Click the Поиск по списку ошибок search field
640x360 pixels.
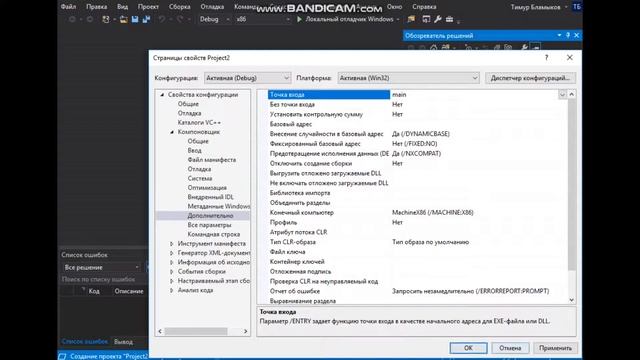[102, 280]
